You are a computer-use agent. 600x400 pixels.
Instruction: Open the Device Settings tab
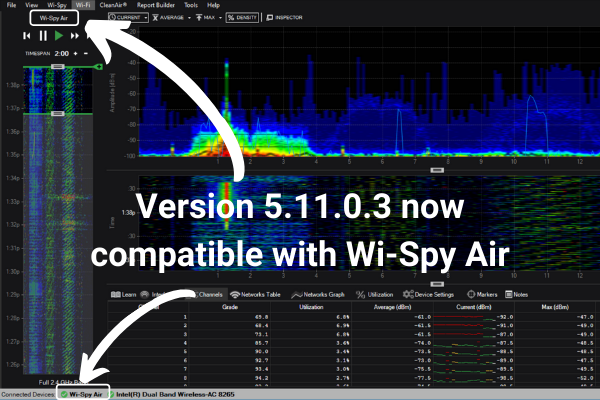[428, 294]
